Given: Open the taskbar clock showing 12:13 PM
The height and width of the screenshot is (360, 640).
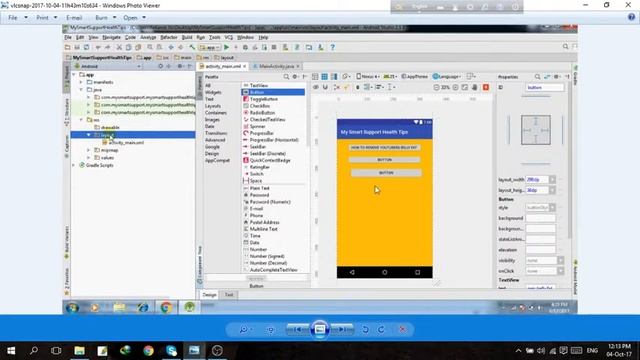Looking at the screenshot, I should tap(619, 350).
